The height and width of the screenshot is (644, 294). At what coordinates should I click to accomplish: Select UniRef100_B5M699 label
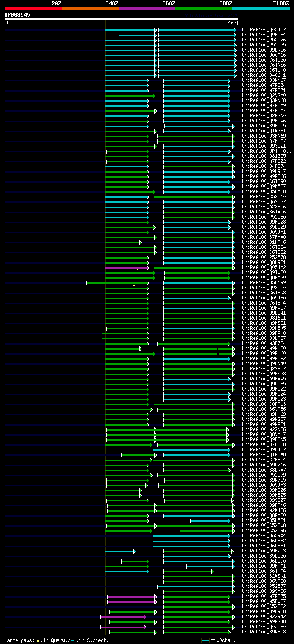pyautogui.click(x=264, y=282)
